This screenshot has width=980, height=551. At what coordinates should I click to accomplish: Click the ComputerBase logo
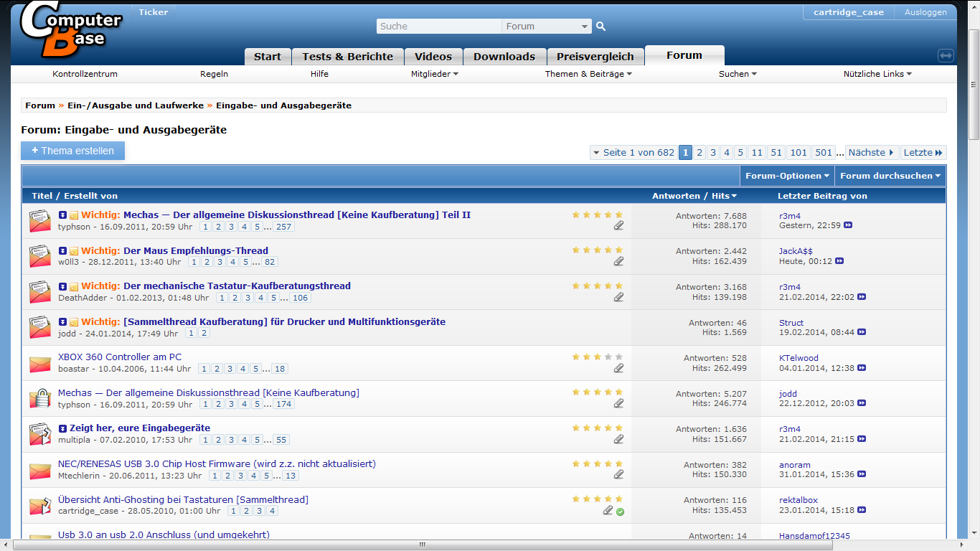70,29
